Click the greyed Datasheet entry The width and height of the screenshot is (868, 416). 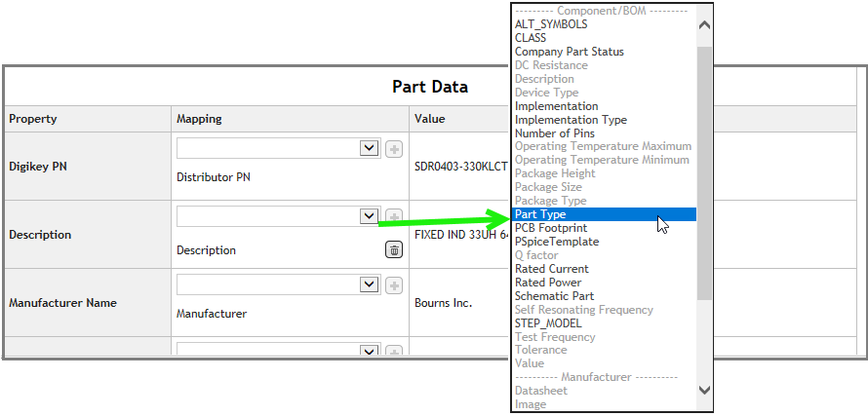541,391
